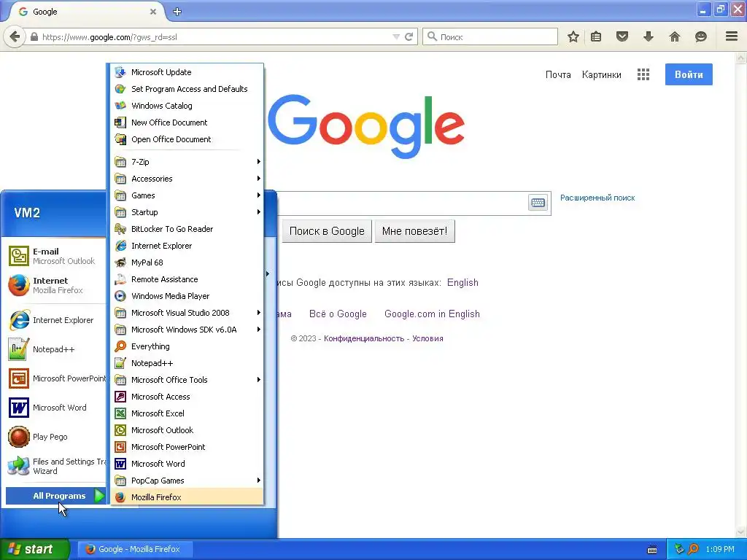Open URL history dropdown arrow in address bar

click(396, 36)
